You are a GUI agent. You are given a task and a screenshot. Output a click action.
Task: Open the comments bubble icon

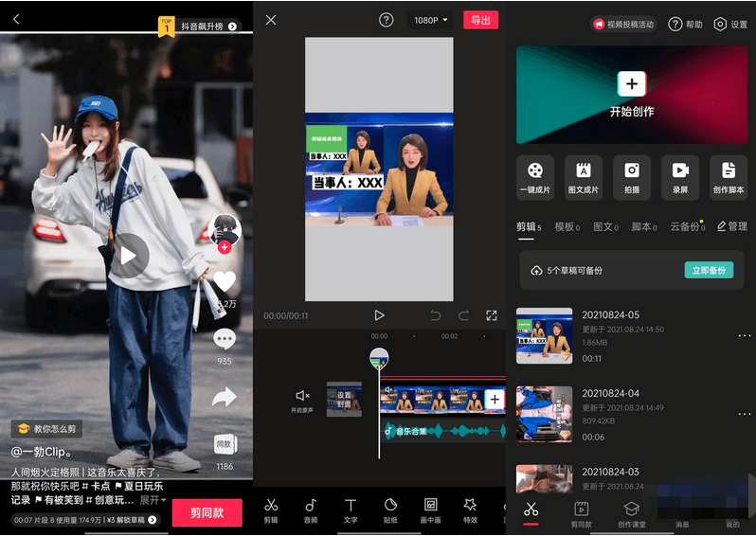pos(224,339)
